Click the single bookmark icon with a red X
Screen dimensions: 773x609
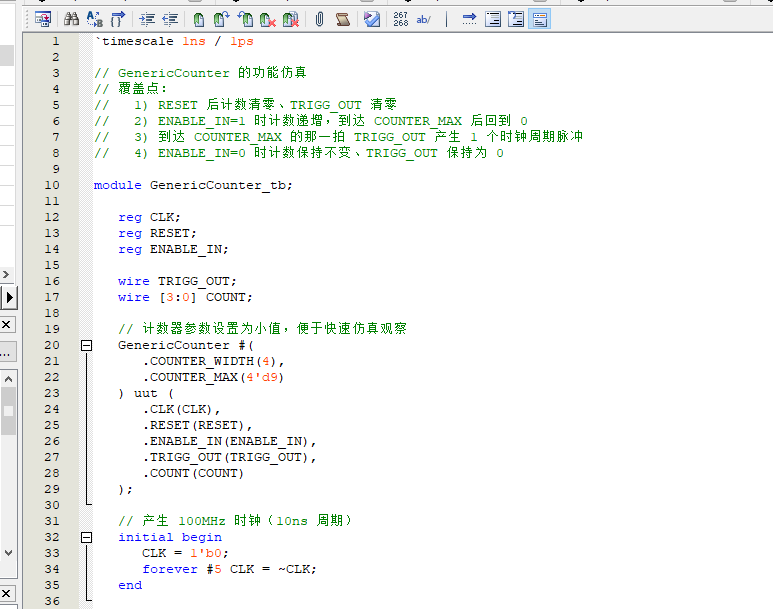(268, 20)
